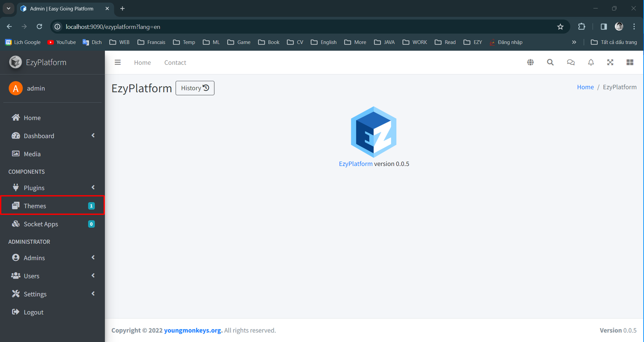Open the JAVA bookmarks folder
This screenshot has width=644, height=342.
(x=384, y=42)
